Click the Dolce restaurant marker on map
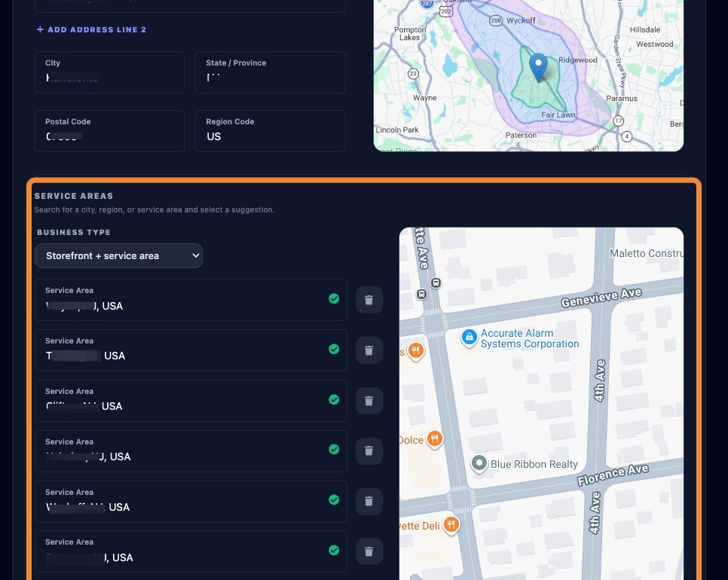 tap(435, 438)
